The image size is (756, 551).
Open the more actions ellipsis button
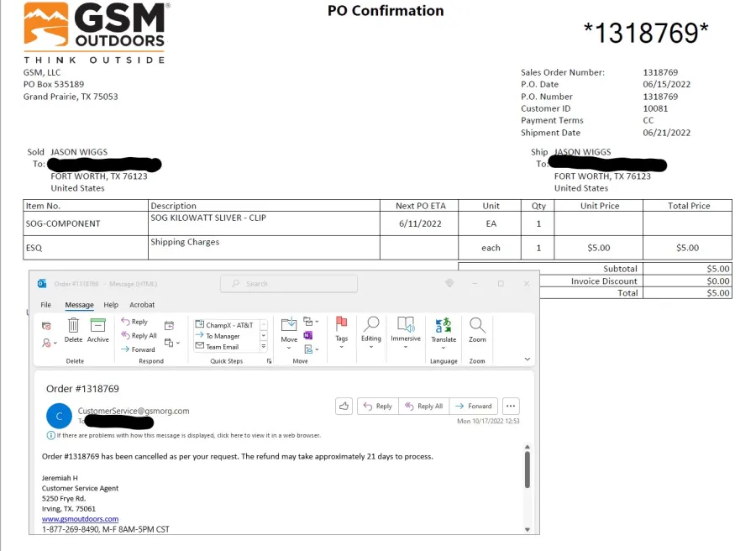(511, 406)
